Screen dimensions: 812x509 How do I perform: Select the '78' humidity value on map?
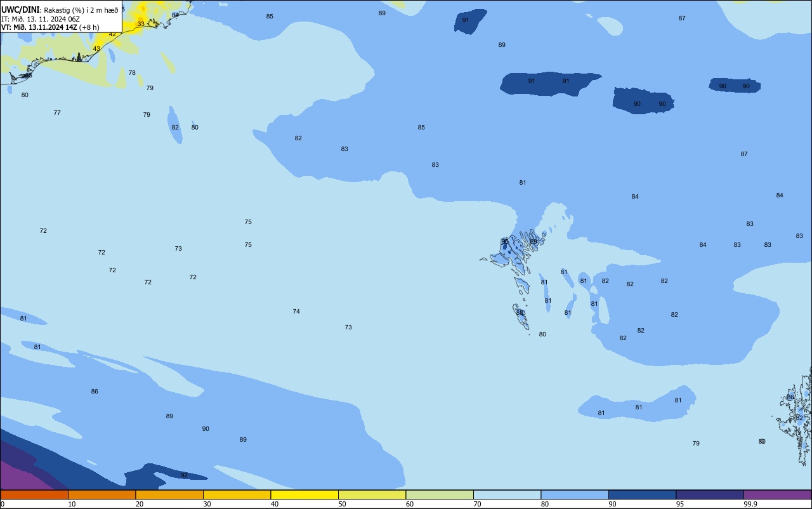132,72
